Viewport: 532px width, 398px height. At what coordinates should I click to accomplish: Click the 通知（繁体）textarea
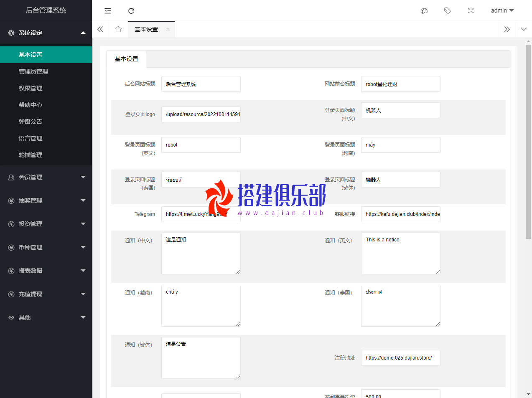(x=201, y=358)
